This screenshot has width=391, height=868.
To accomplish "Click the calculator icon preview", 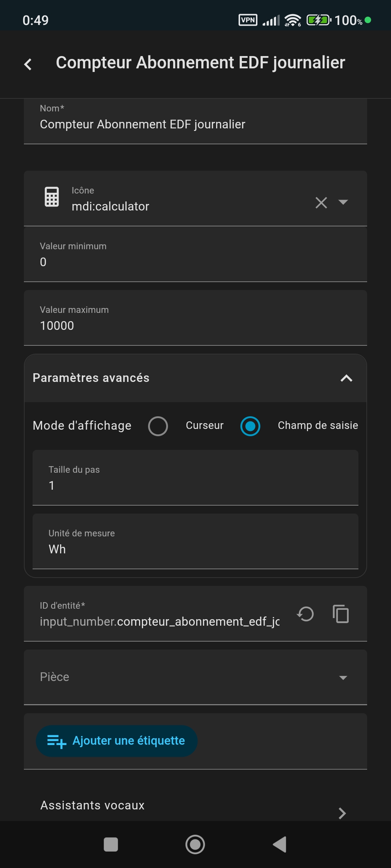I will [52, 197].
